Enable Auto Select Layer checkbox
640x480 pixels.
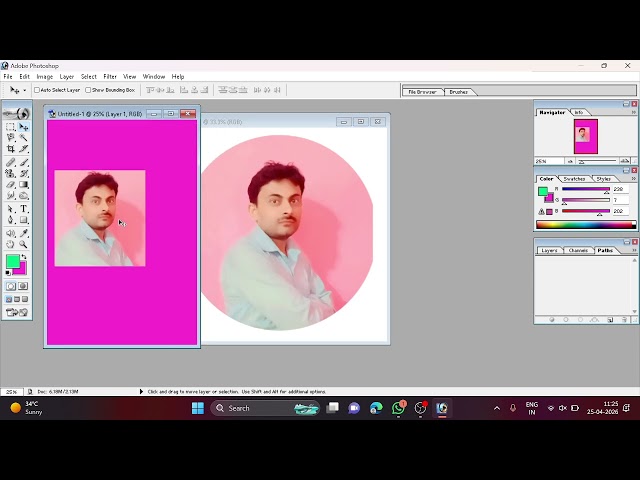[37, 90]
